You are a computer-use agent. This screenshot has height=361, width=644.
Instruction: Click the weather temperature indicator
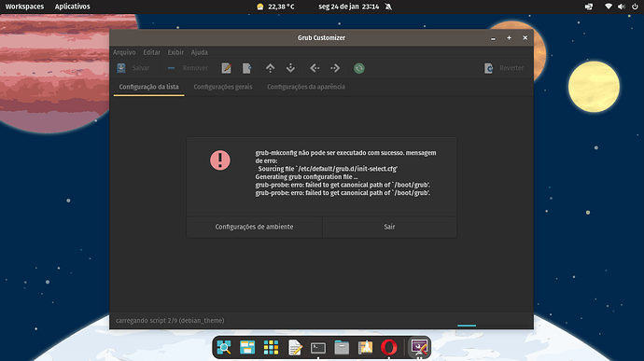(x=275, y=7)
